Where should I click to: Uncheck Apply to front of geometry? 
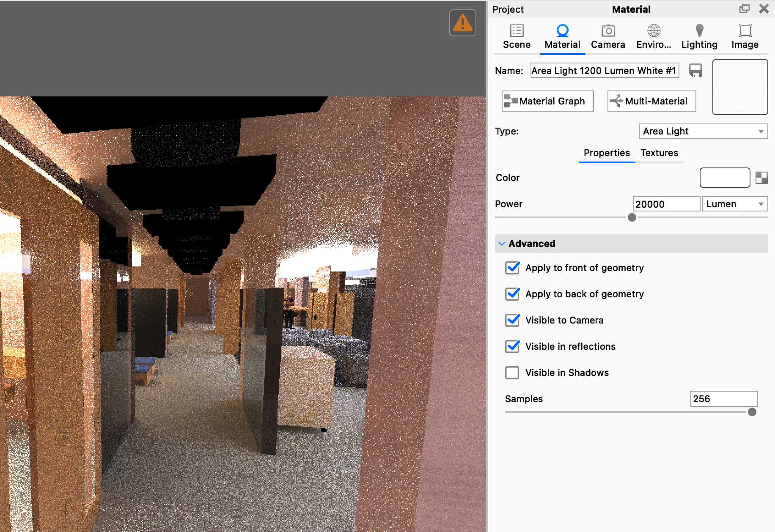coord(512,268)
